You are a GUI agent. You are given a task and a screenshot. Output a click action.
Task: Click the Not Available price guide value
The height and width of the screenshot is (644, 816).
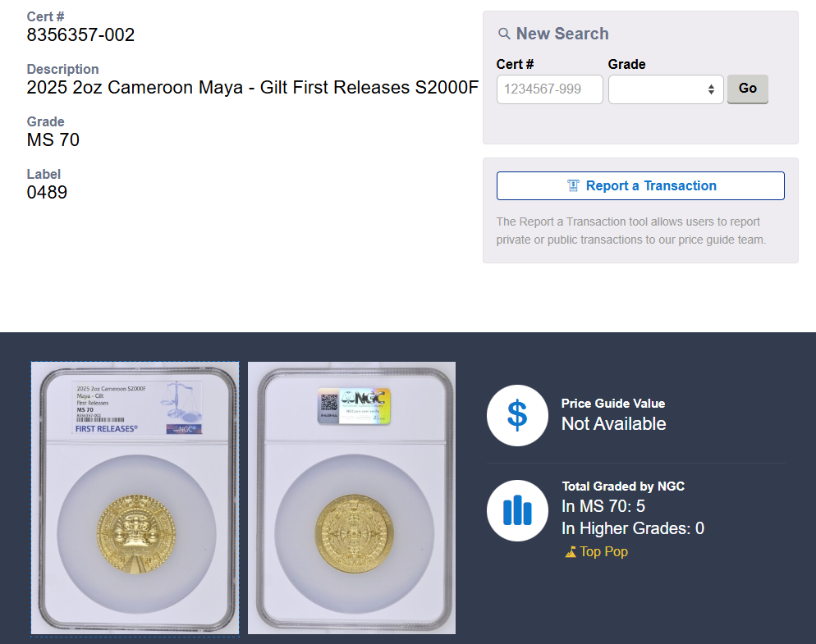pyautogui.click(x=613, y=424)
